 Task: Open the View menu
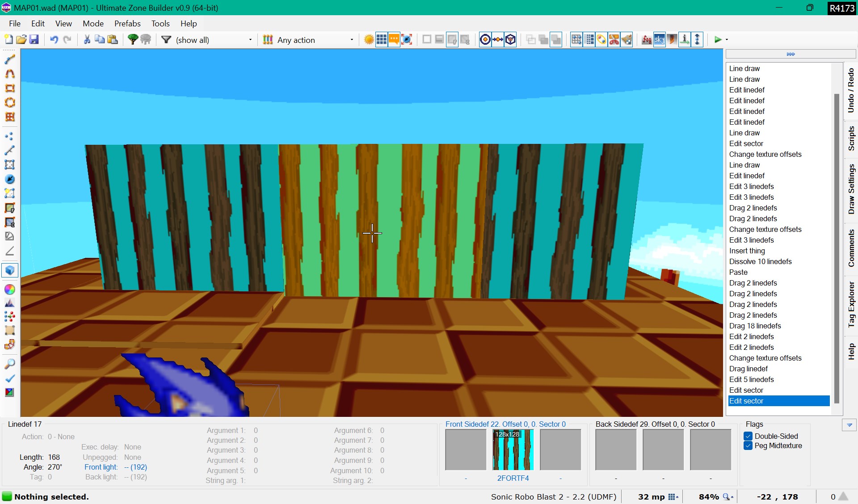coord(63,24)
